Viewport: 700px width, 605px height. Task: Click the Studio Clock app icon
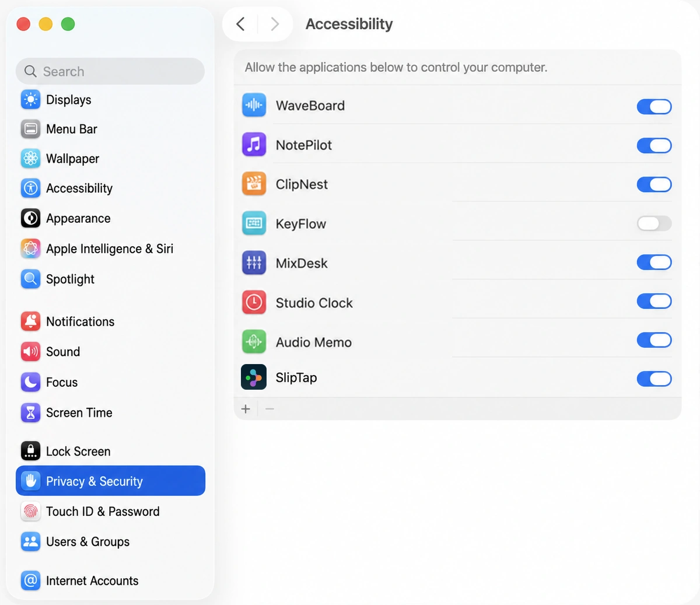point(254,302)
